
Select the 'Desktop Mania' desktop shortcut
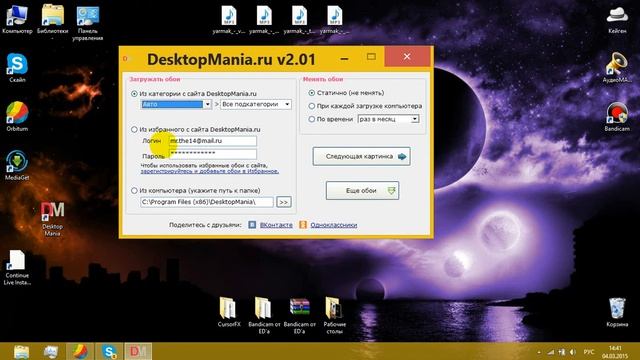point(52,218)
